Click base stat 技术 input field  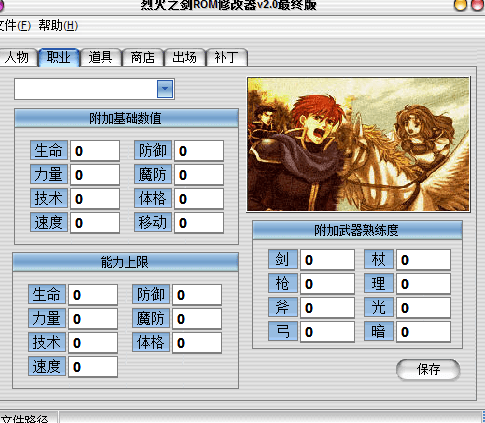(95, 199)
